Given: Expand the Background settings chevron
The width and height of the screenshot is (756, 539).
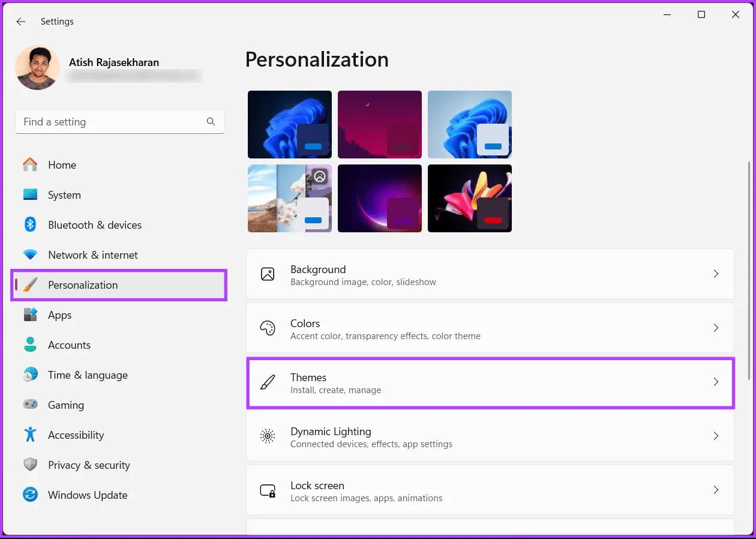Looking at the screenshot, I should (x=715, y=274).
